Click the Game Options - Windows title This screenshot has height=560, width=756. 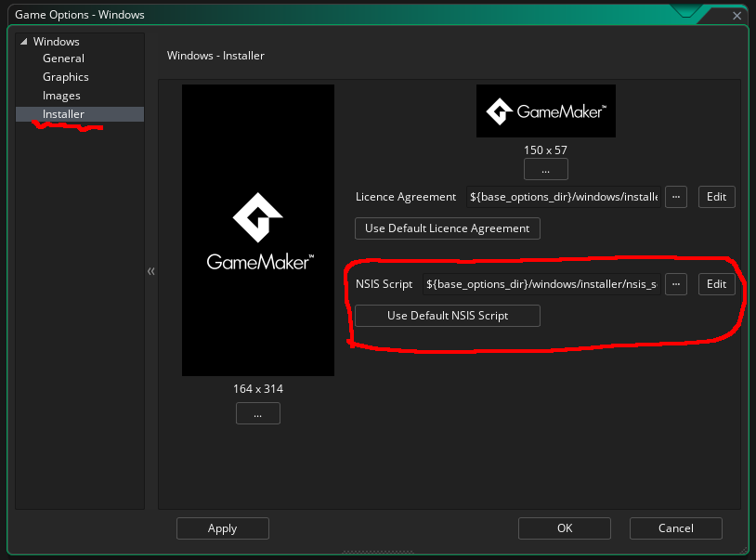[80, 15]
